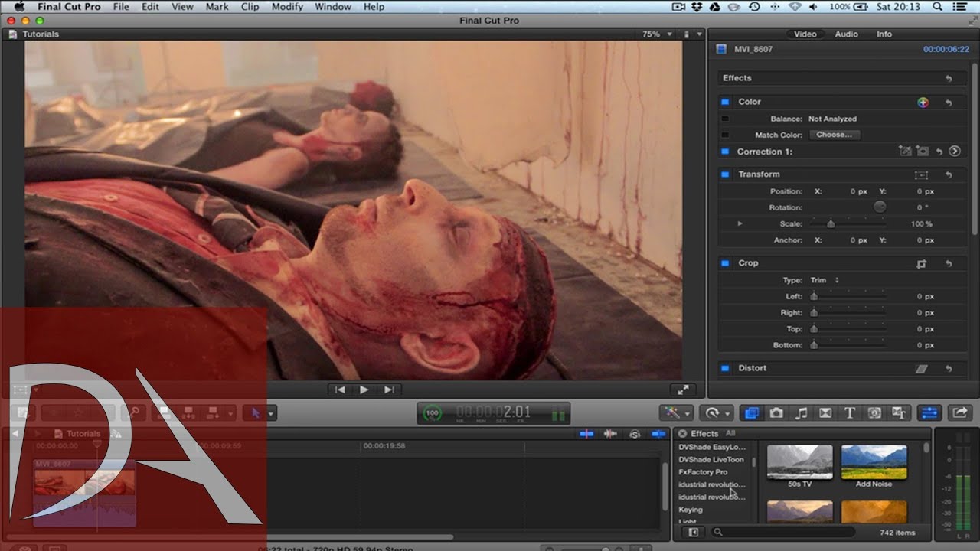Viewport: 980px width, 551px height.
Task: Add a color mask to Correction 1
Action: point(906,152)
